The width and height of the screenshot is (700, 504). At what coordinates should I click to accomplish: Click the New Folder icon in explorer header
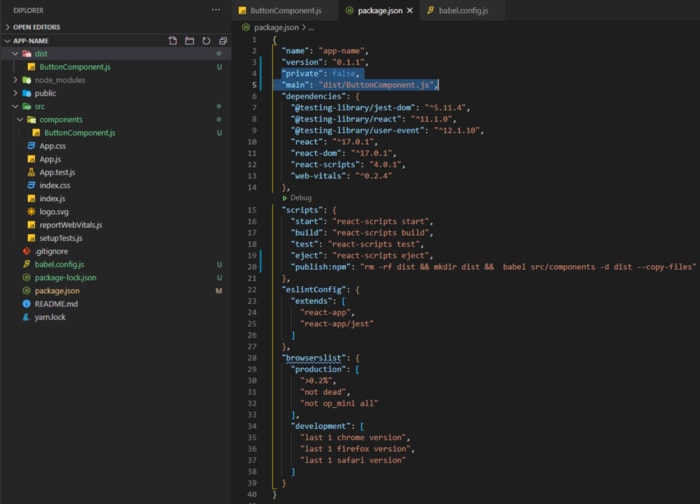pyautogui.click(x=189, y=41)
